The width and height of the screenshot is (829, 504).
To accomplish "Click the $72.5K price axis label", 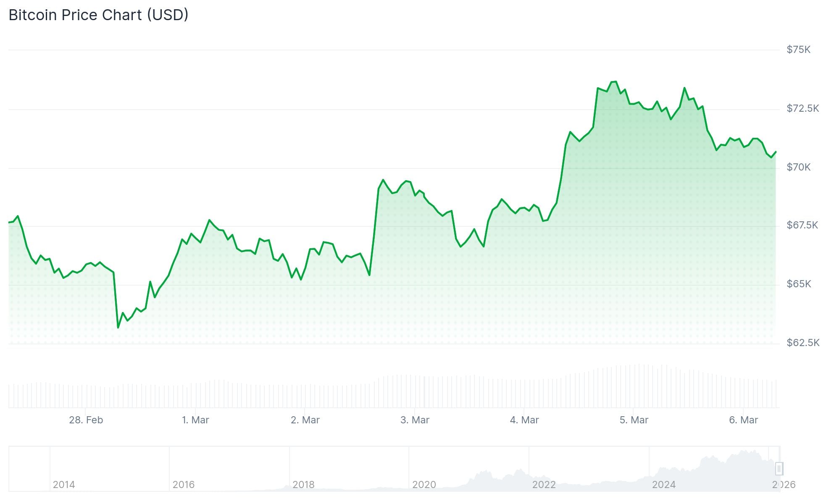I will tap(803, 109).
